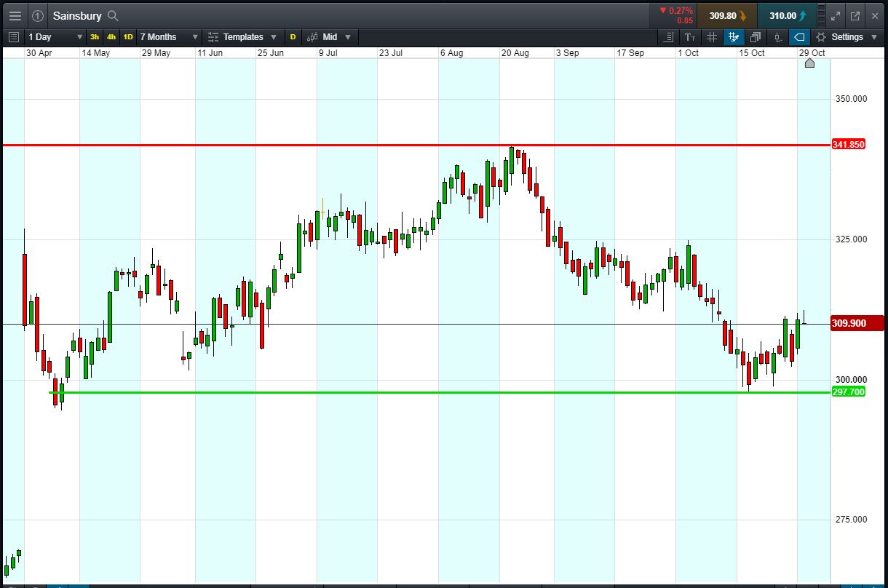This screenshot has height=588, width=888.
Task: Select the 4h quick interval shortcut
Action: click(111, 37)
